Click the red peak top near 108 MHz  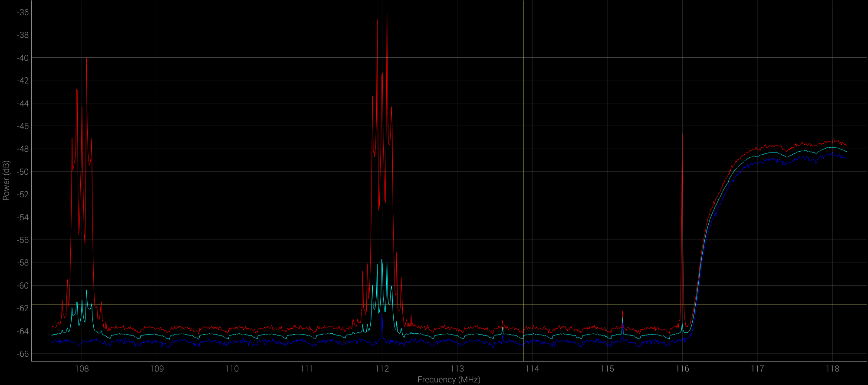pyautogui.click(x=86, y=59)
